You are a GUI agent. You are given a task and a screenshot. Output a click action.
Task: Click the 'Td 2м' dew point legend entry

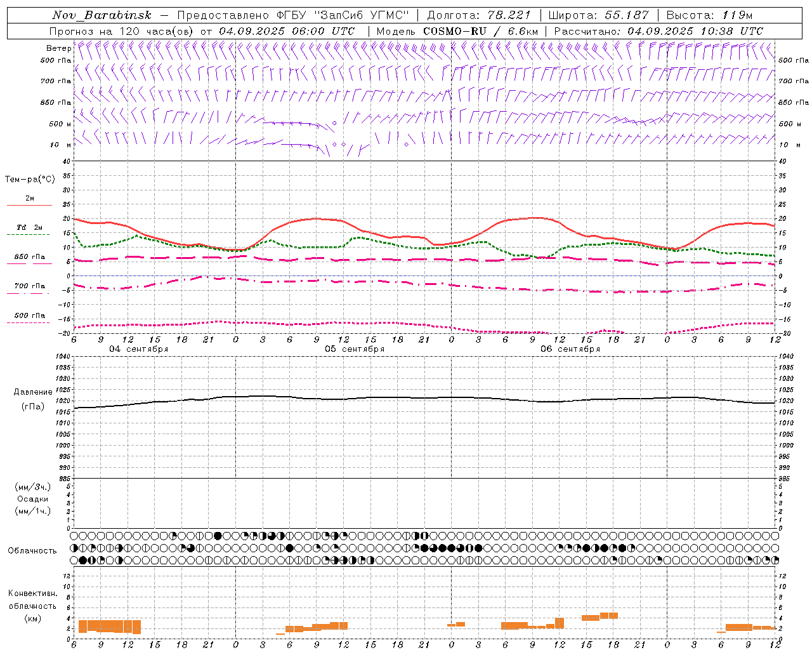29,227
